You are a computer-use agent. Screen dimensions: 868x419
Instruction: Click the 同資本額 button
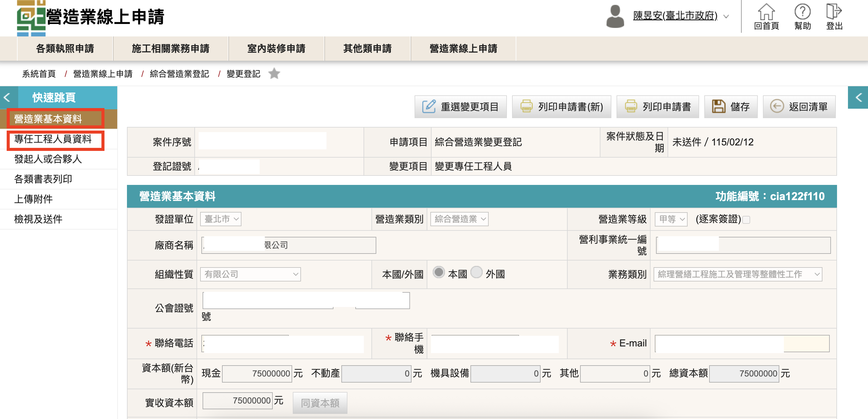coord(320,403)
